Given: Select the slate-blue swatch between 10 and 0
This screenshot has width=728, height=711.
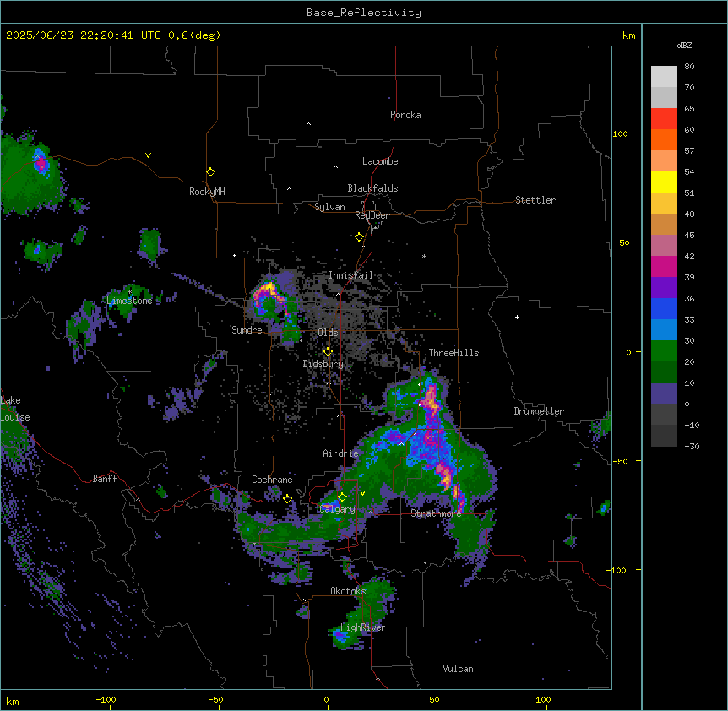Looking at the screenshot, I should (x=664, y=393).
